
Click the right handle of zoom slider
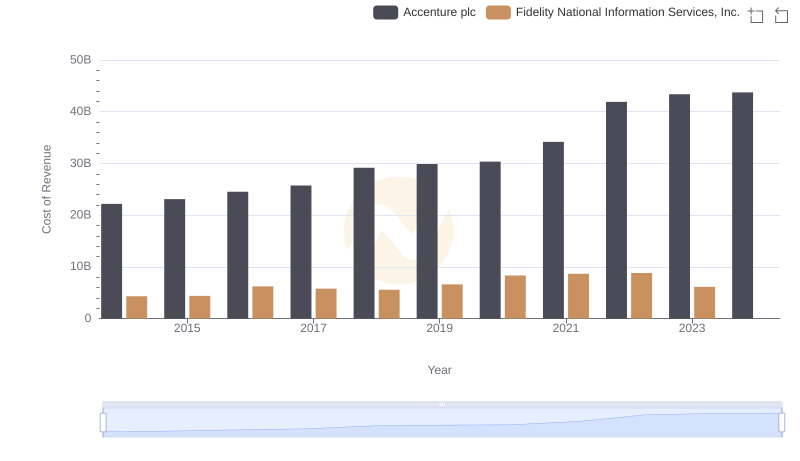(782, 423)
